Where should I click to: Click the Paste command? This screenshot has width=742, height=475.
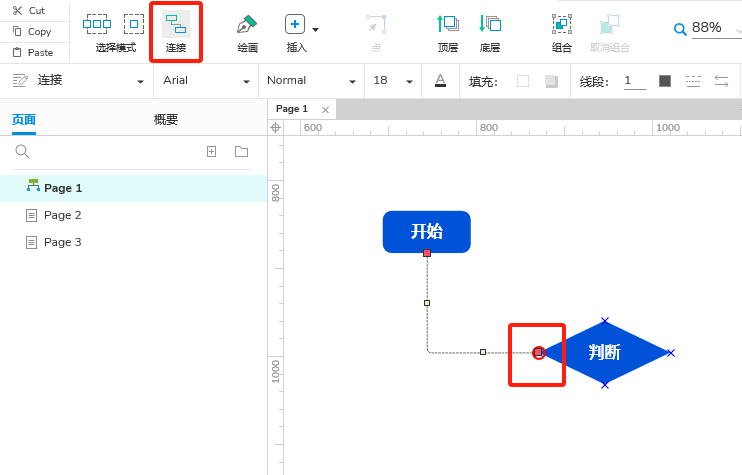32,53
